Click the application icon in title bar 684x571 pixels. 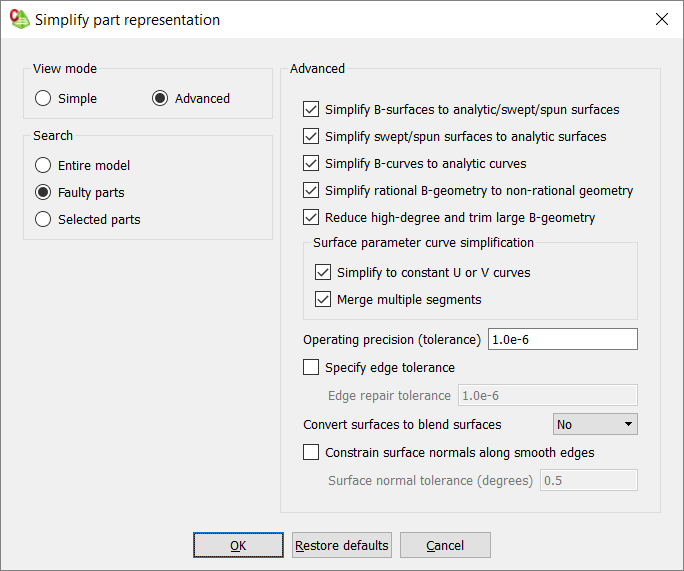click(x=20, y=19)
